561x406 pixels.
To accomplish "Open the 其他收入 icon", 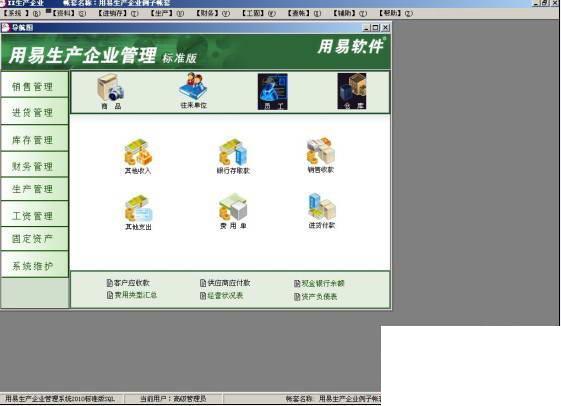I will point(138,156).
